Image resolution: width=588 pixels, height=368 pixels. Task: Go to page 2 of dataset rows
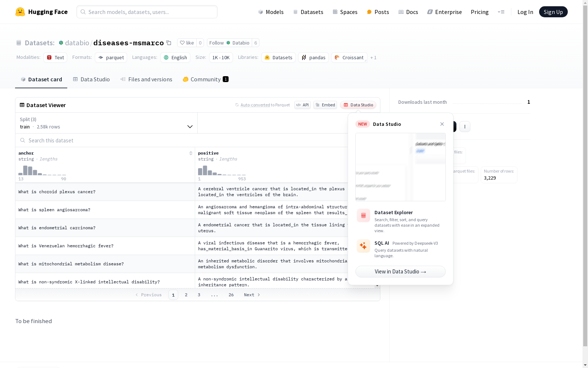point(186,295)
